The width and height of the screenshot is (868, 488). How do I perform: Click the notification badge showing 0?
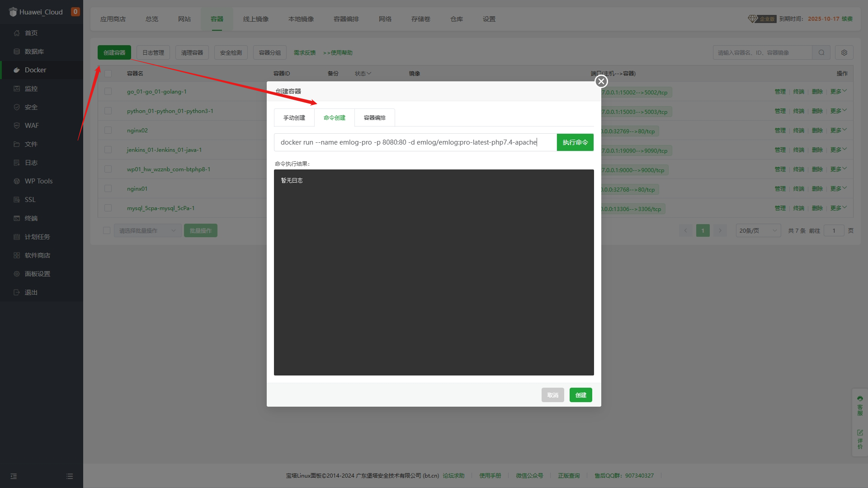[x=75, y=12]
